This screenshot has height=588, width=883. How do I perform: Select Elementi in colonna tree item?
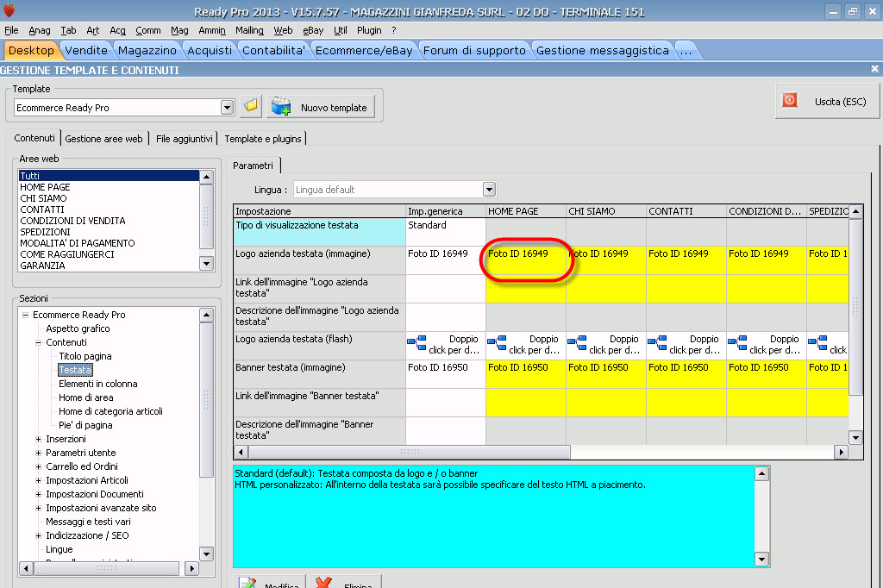pos(98,384)
